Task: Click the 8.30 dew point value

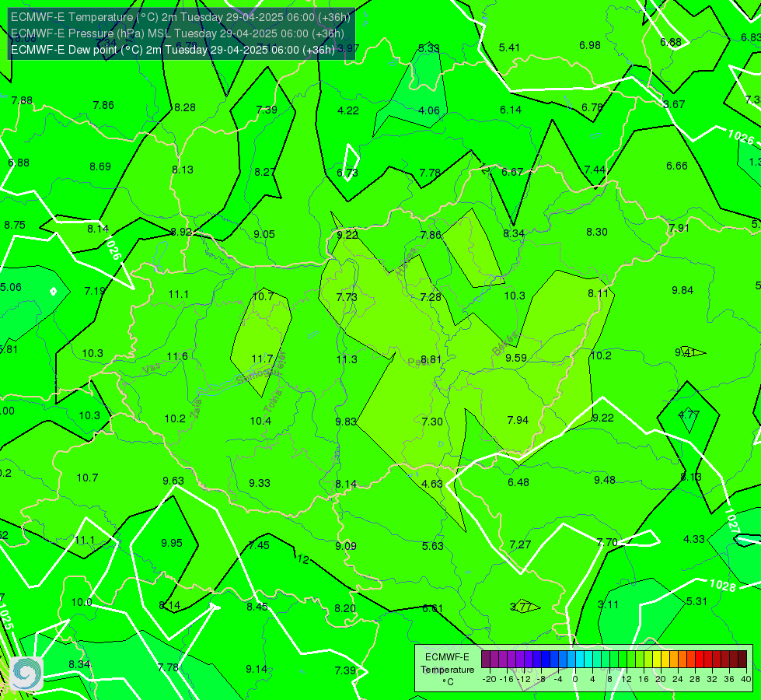Action: (x=597, y=233)
